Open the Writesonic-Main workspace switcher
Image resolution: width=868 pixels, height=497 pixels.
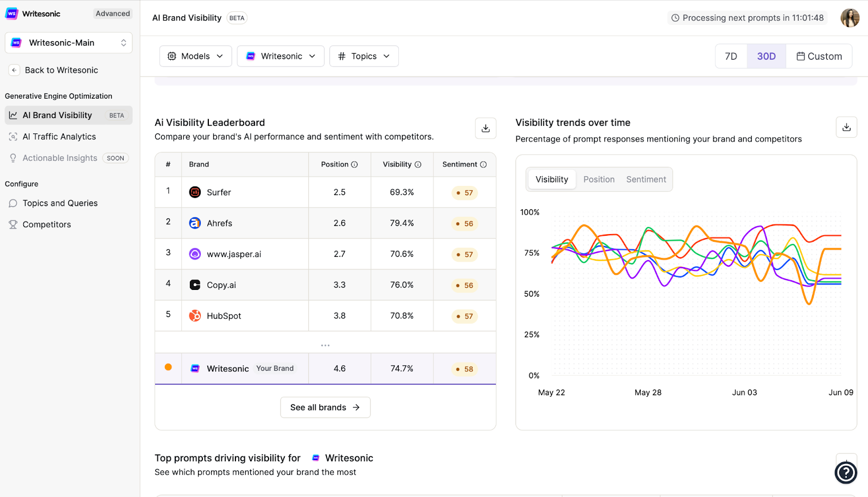coord(68,43)
